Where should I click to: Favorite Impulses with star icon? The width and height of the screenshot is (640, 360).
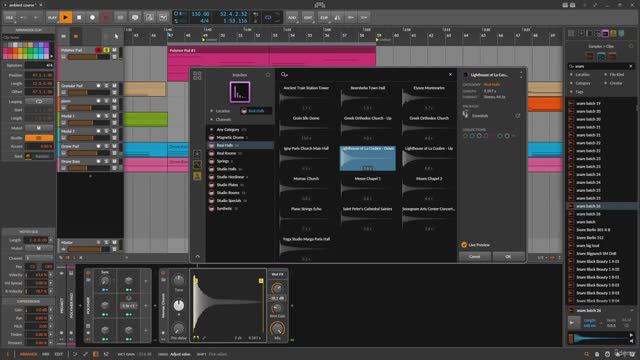click(268, 75)
